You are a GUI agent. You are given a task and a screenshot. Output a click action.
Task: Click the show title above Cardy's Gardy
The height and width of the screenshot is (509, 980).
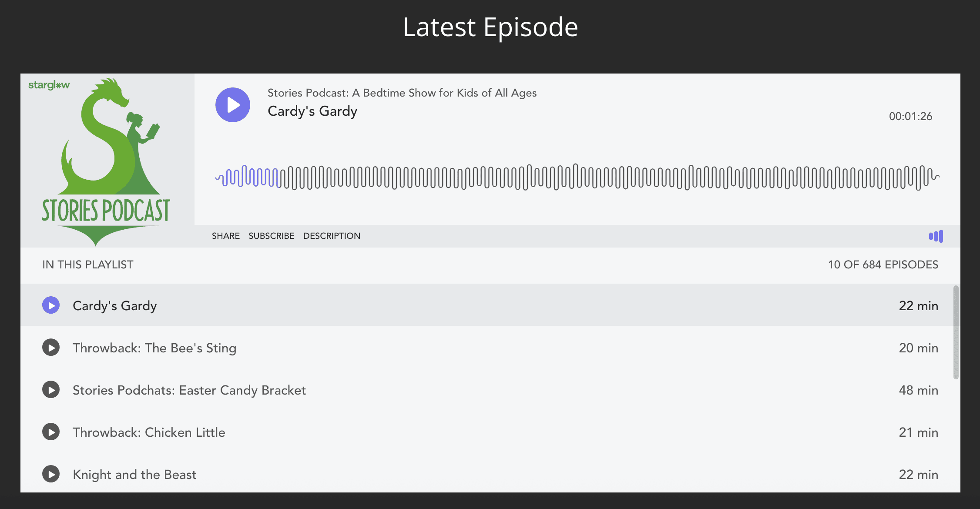401,93
